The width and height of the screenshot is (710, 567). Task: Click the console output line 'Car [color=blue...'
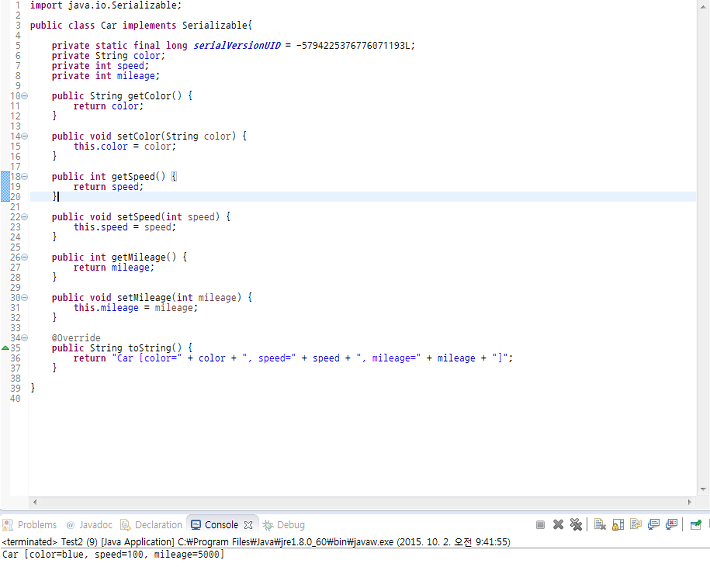[x=113, y=554]
